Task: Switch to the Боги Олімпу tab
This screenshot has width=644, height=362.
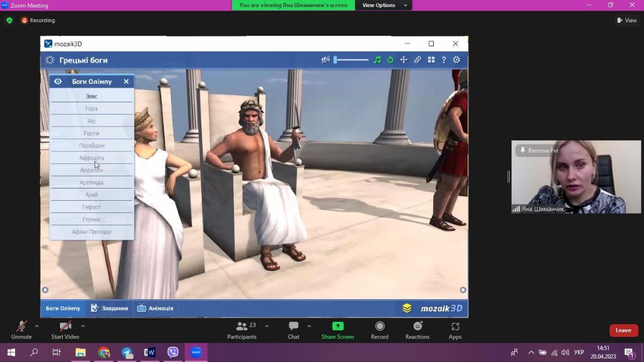Action: [x=63, y=308]
